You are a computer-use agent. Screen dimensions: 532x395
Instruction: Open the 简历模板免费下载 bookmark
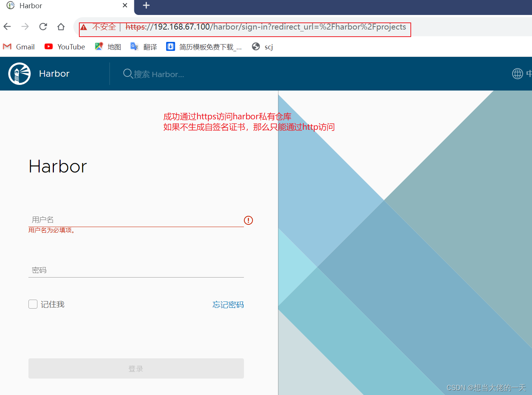point(204,47)
